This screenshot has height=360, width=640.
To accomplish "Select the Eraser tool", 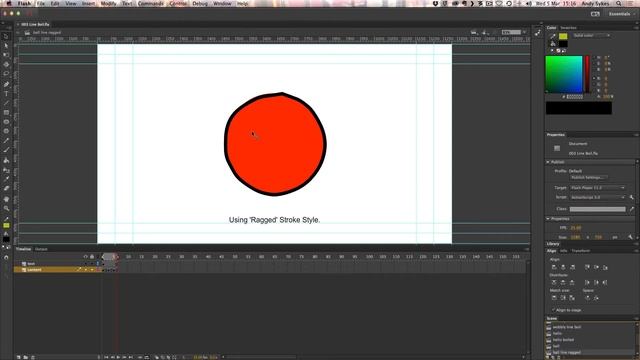I will coord(6,188).
